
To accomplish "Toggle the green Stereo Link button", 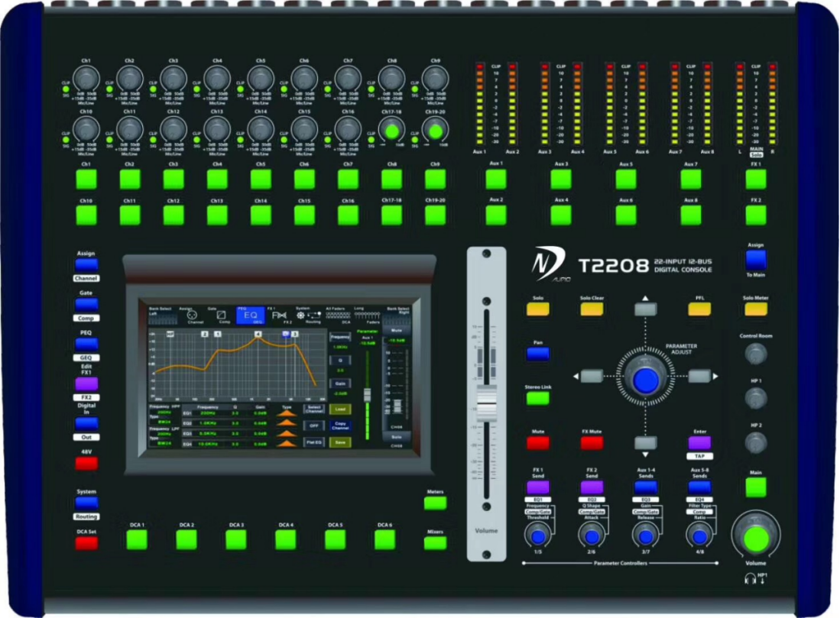I will pos(537,398).
